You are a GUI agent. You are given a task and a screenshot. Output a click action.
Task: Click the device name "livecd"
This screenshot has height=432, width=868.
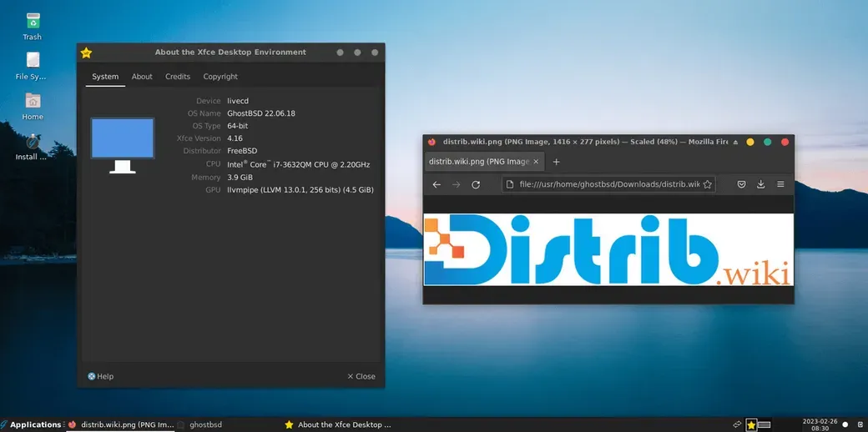(238, 101)
